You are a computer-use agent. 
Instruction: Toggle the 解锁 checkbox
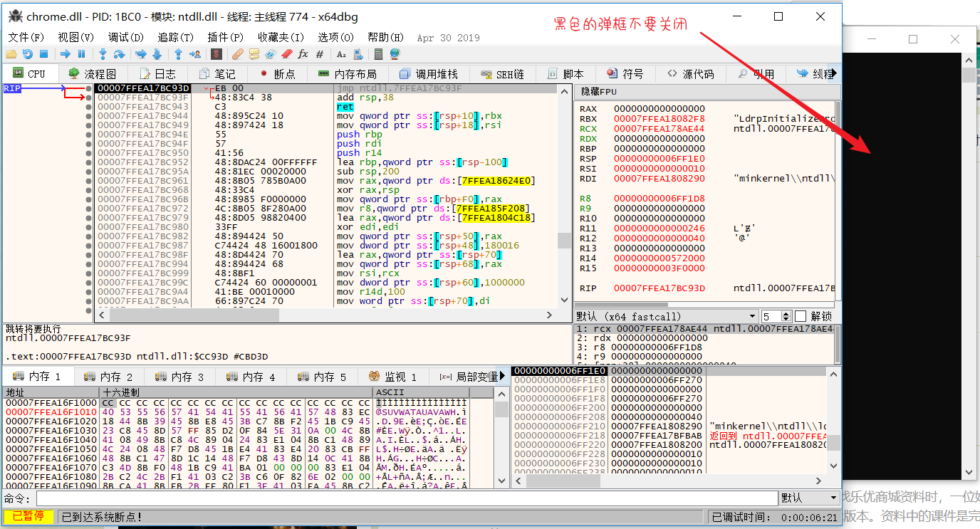(x=801, y=316)
